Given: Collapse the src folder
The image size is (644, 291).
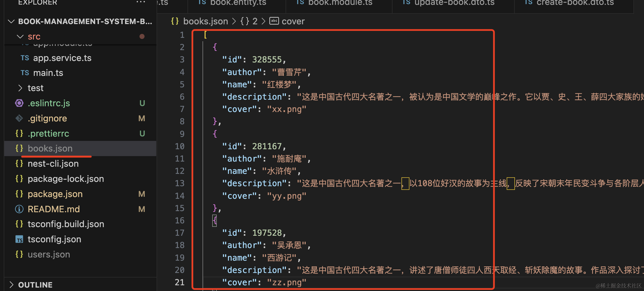Looking at the screenshot, I should pos(20,37).
